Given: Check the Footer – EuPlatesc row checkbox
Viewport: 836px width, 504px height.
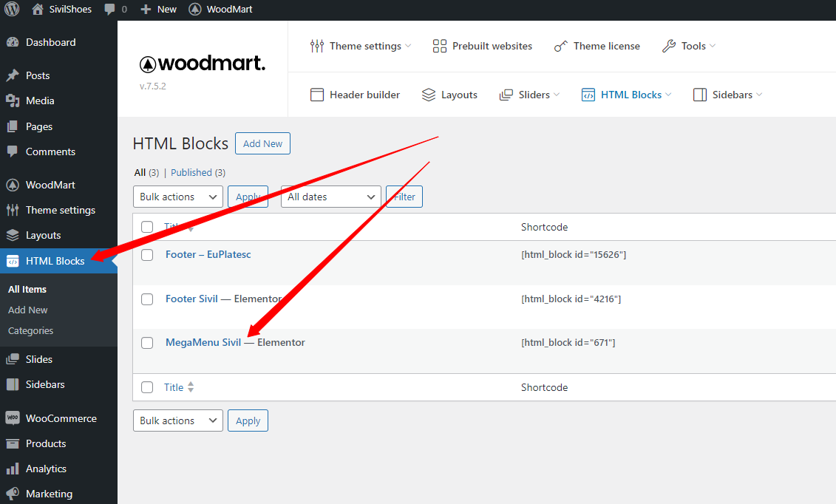Looking at the screenshot, I should [147, 255].
